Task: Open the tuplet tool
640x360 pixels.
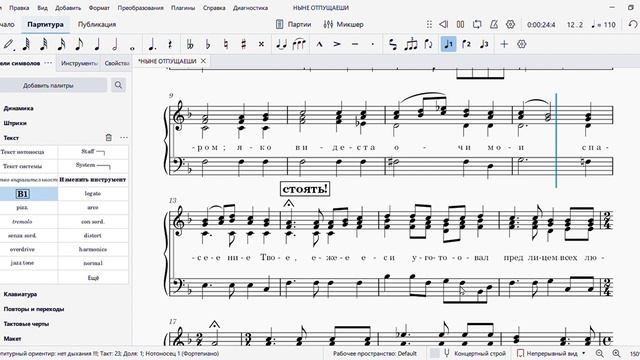Action: click(411, 44)
